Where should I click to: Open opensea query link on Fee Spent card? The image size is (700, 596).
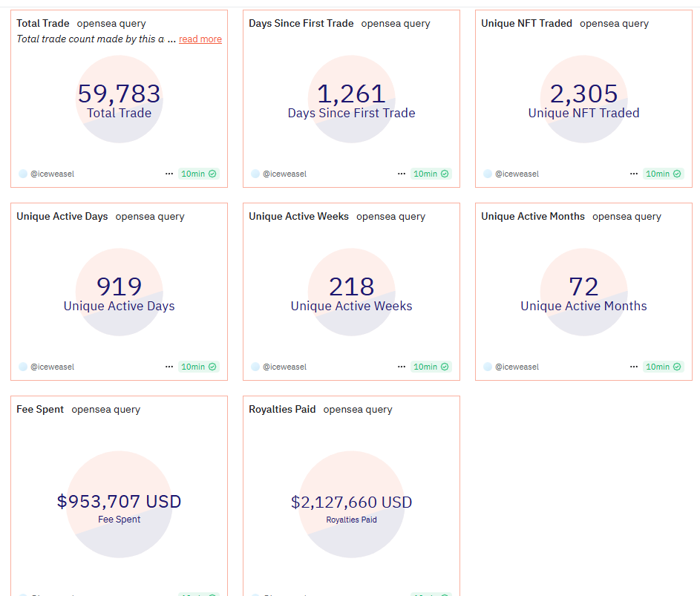pyautogui.click(x=106, y=410)
